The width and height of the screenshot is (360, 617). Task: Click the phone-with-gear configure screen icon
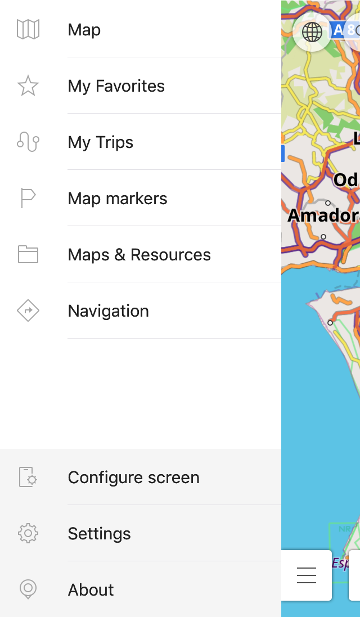coord(28,477)
